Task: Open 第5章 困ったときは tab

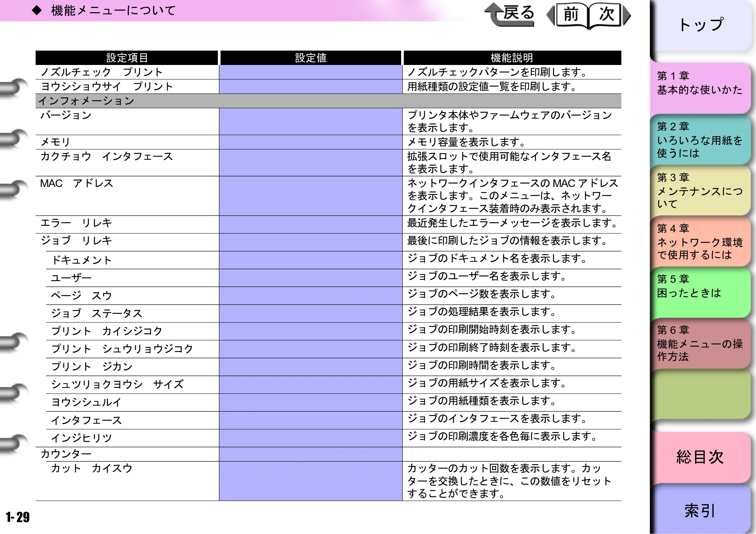Action: pyautogui.click(x=701, y=293)
